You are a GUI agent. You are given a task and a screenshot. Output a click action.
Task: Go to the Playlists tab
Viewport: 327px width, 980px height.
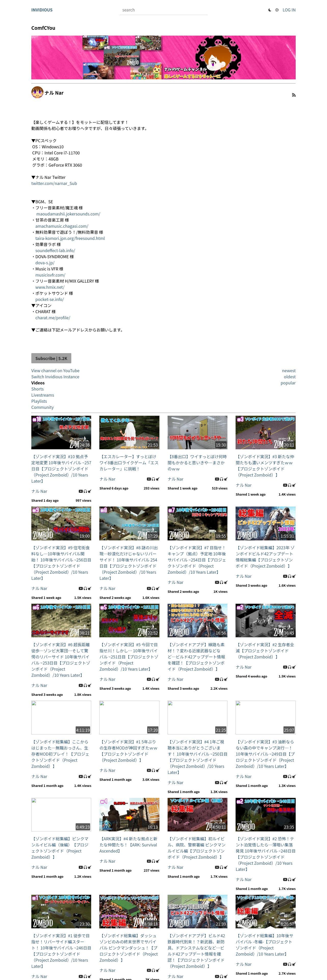(x=39, y=401)
